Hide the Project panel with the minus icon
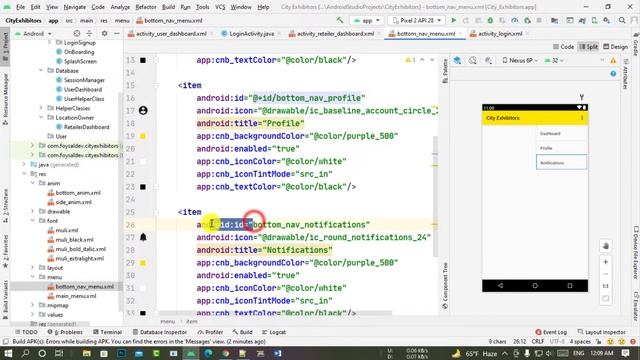The height and width of the screenshot is (360, 640). 116,33
